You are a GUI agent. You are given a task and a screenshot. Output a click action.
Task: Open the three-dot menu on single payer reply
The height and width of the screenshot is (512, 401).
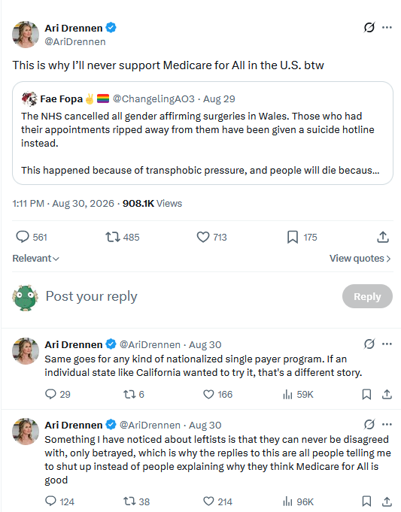[387, 344]
